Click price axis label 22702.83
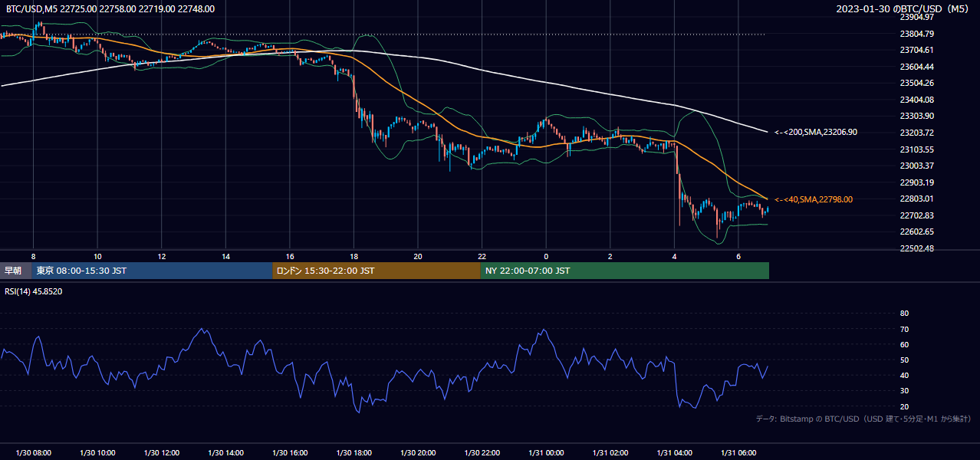Screen dimensions: 980x460 coord(916,215)
